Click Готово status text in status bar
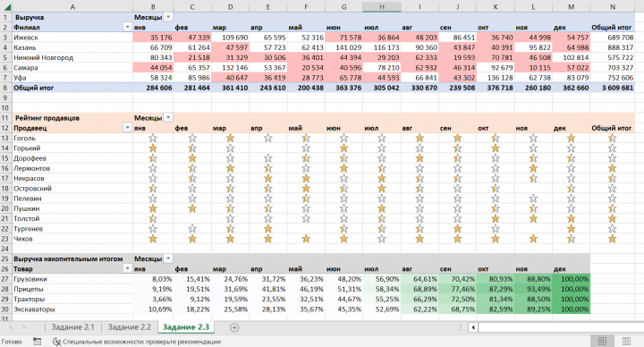The image size is (644, 347). (x=12, y=342)
